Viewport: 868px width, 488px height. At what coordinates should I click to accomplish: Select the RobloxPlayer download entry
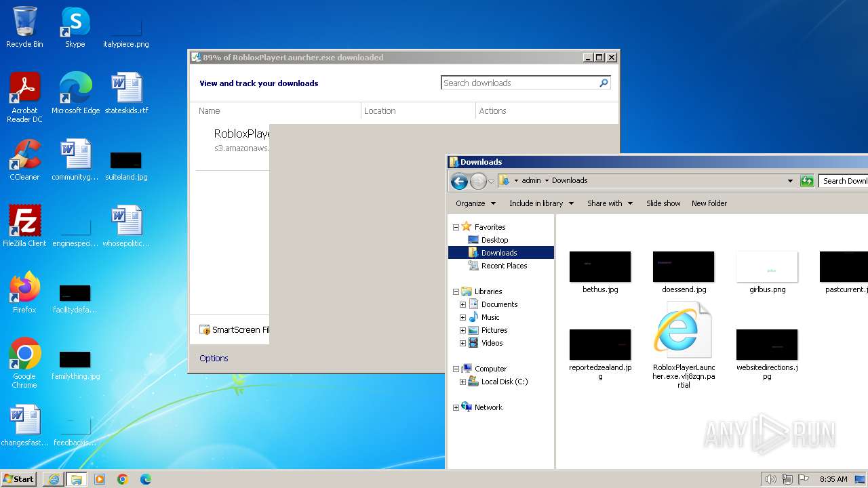(x=233, y=140)
